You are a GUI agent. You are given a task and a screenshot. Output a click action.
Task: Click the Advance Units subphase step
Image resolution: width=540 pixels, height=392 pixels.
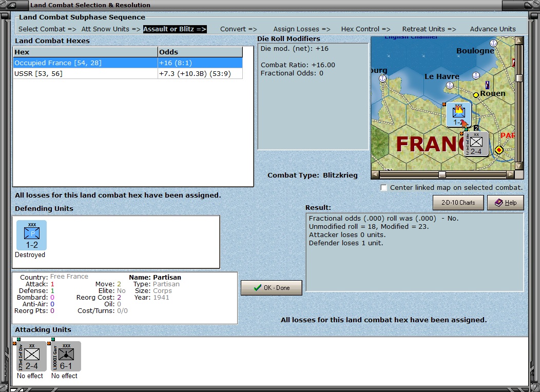[493, 29]
